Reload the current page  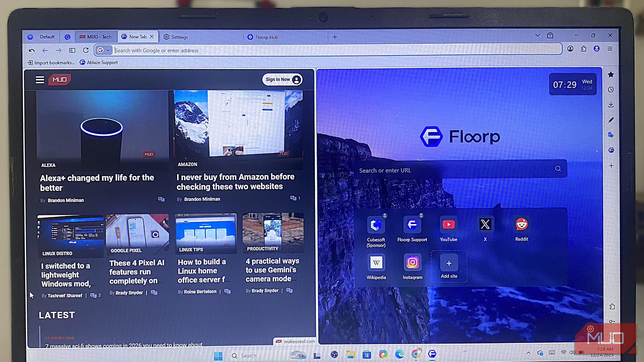pyautogui.click(x=86, y=50)
